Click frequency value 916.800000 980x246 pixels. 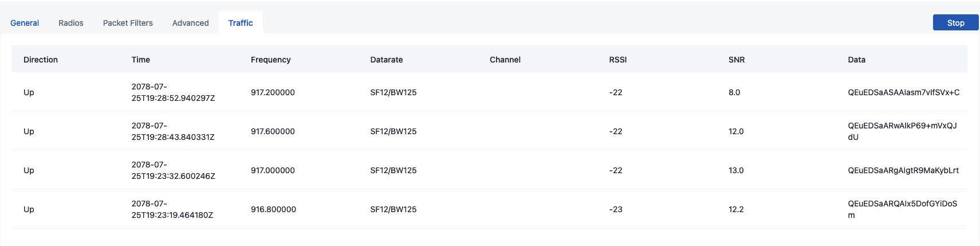point(273,209)
